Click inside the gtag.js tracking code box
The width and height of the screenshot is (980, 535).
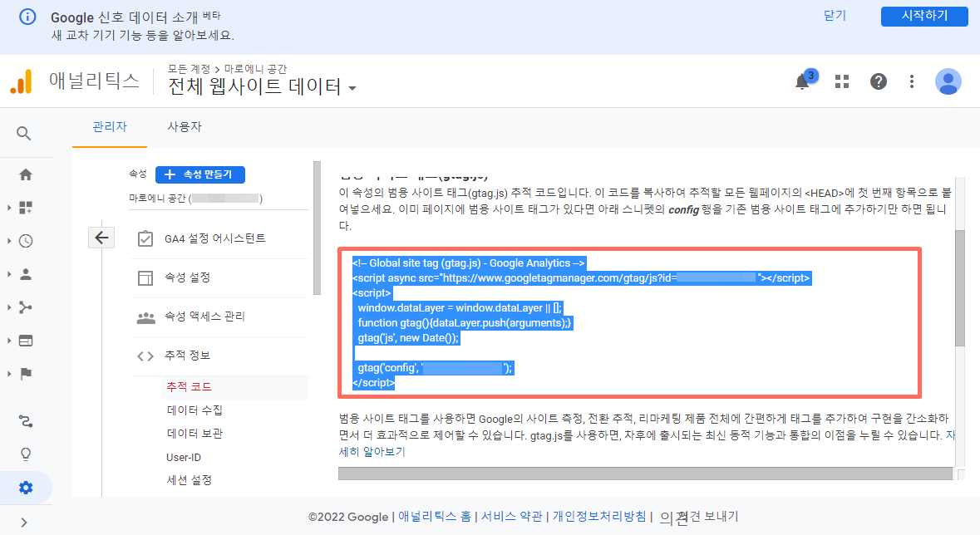tap(629, 322)
